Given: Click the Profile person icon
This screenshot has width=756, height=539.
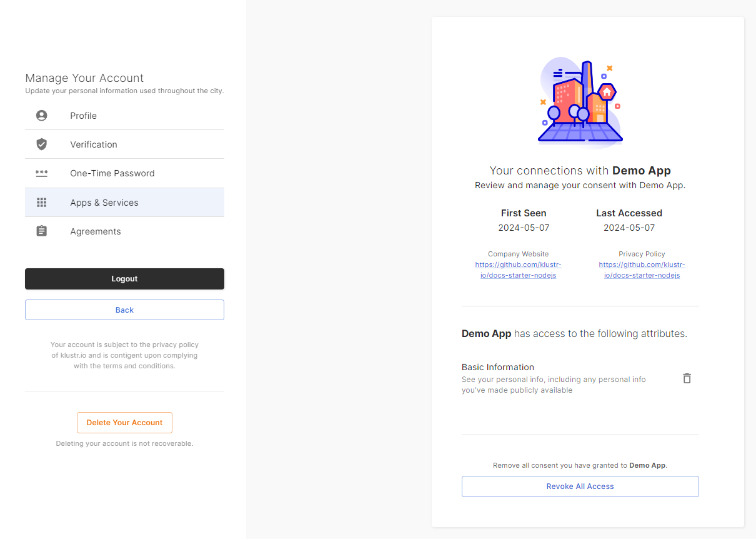Looking at the screenshot, I should (x=42, y=116).
